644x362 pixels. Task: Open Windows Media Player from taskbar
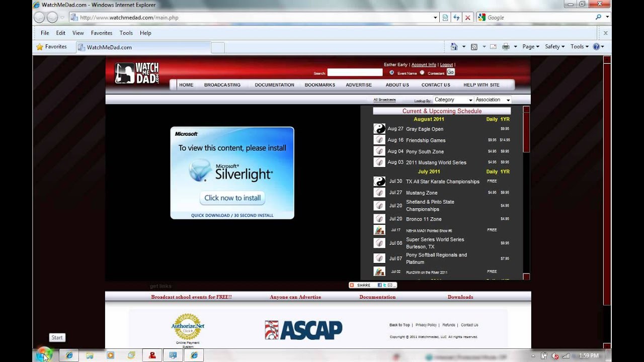point(110,355)
